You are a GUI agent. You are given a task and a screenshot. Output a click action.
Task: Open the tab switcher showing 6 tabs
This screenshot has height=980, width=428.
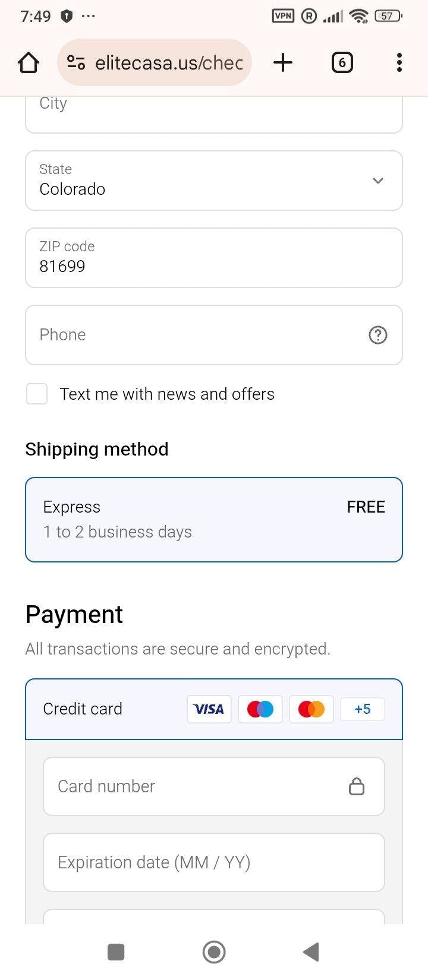tap(342, 62)
